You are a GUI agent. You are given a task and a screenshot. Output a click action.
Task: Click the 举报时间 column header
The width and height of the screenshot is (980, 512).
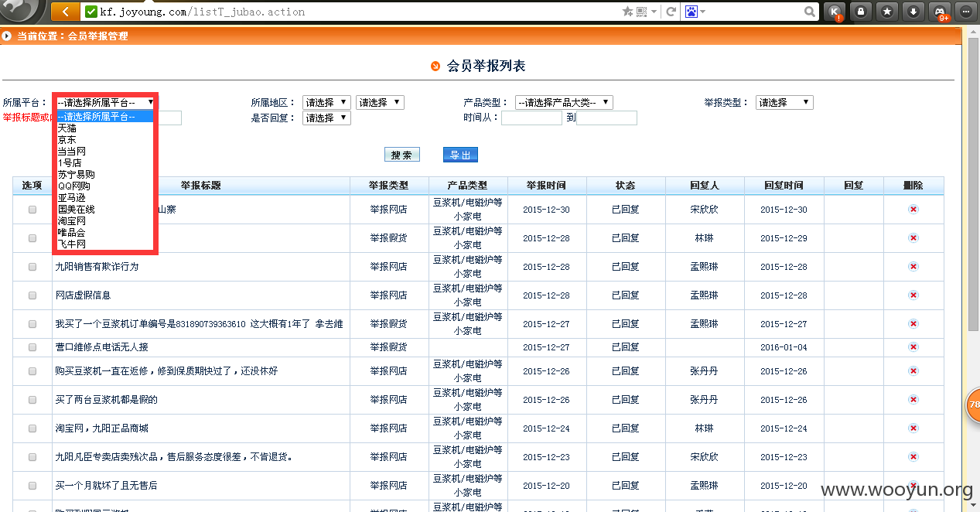coord(547,186)
